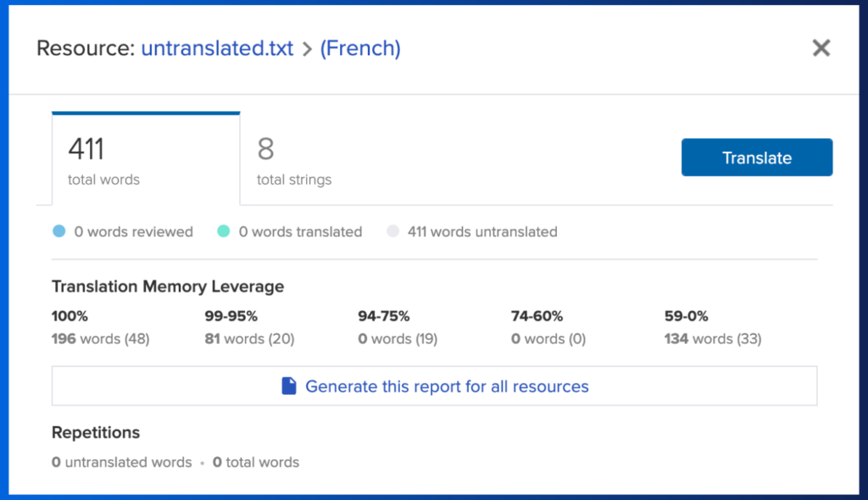Select the 94-75% leverage match group

point(398,327)
